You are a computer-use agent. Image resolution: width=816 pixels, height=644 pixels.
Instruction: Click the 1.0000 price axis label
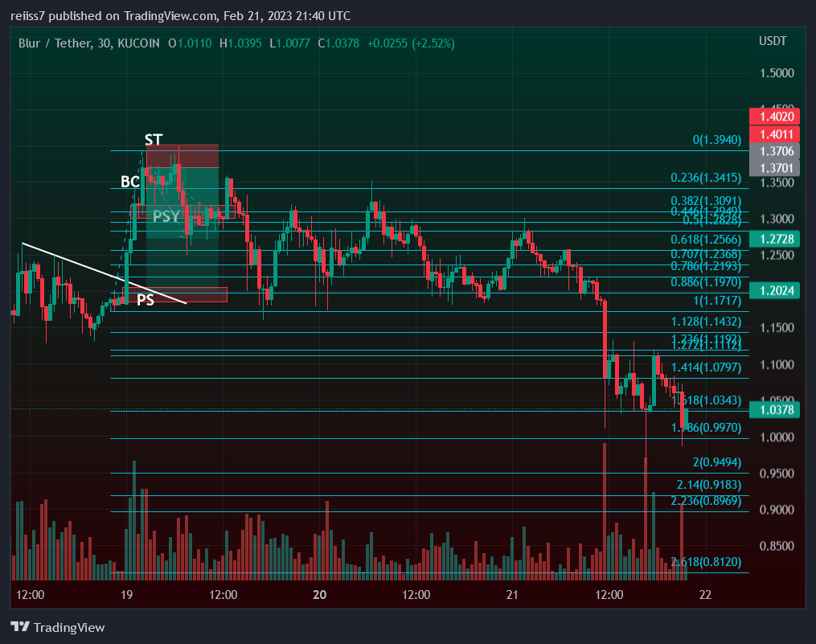click(x=777, y=437)
